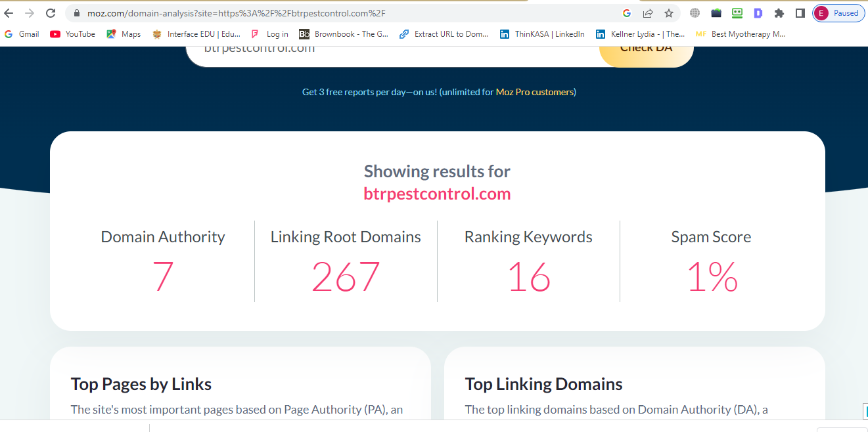Follow the Moz Pro customers link
868x432 pixels.
click(534, 92)
